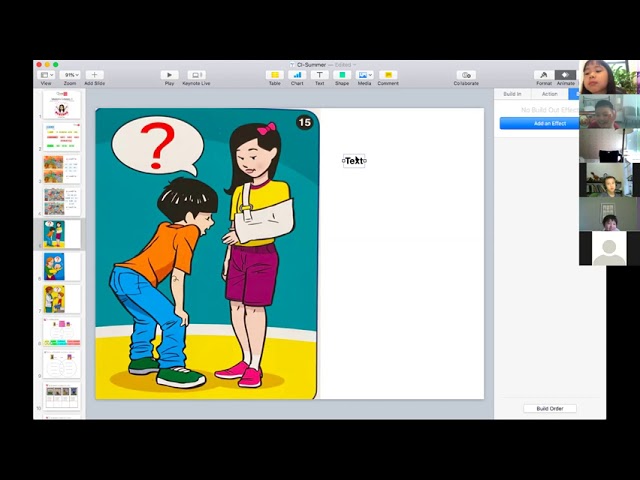Click the Play slideshow icon
The height and width of the screenshot is (480, 640).
tap(169, 75)
